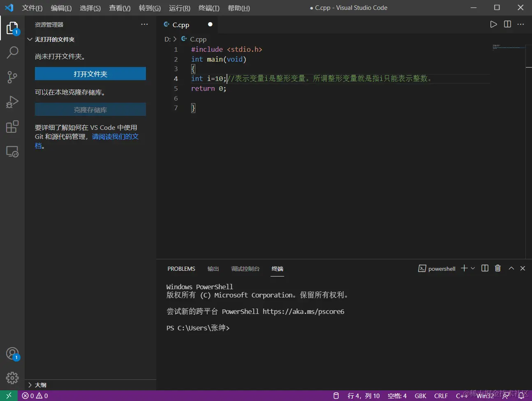Click line number 5 in gutter

click(176, 88)
